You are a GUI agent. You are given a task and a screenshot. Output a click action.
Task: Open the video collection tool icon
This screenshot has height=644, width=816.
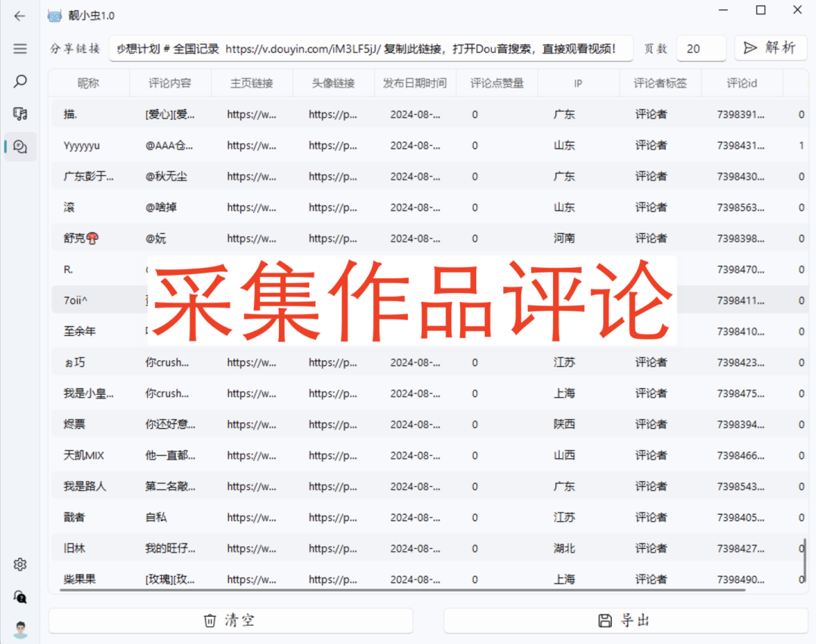click(20, 113)
